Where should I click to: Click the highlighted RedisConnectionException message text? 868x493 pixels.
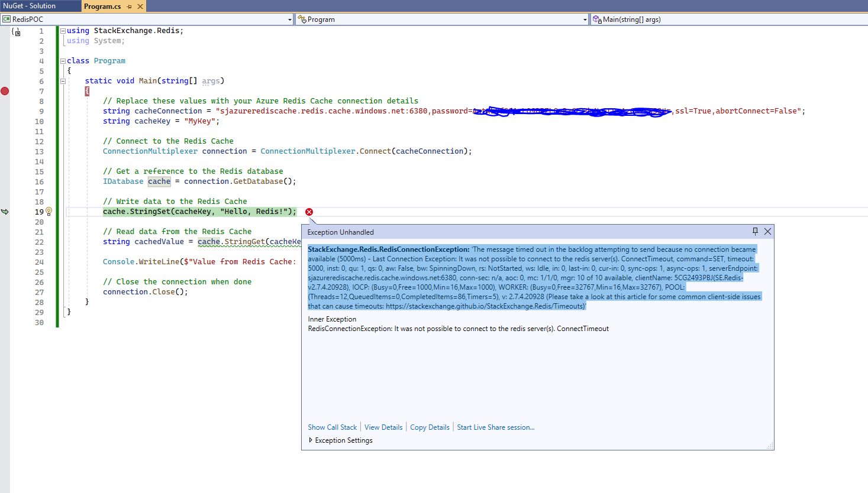pyautogui.click(x=534, y=278)
